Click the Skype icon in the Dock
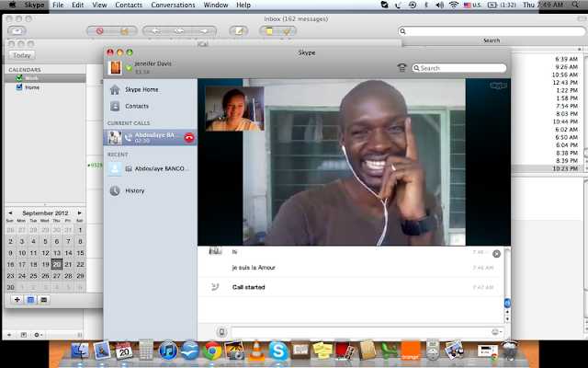Screen dimensions: 588x368 (278, 351)
